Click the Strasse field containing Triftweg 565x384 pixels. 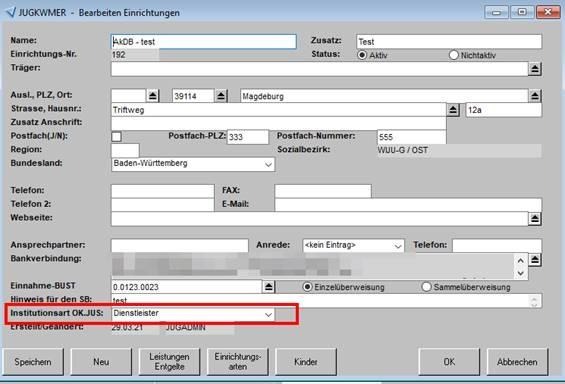point(279,110)
